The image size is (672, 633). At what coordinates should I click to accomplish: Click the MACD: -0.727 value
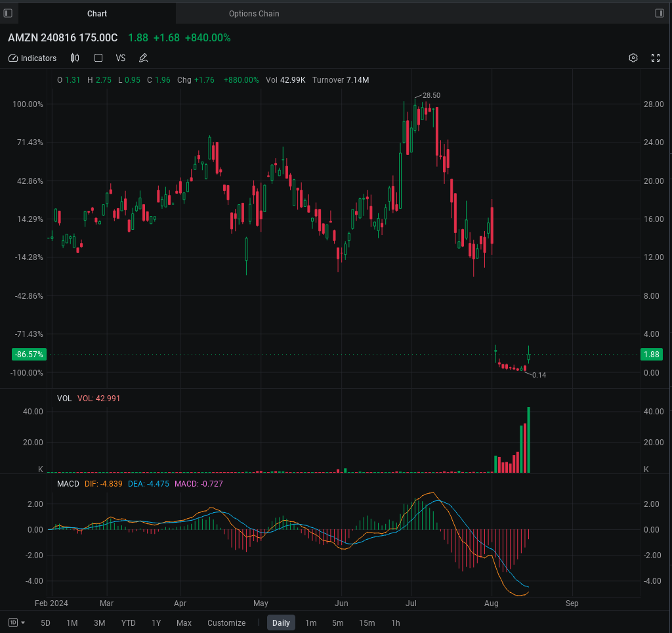[198, 484]
